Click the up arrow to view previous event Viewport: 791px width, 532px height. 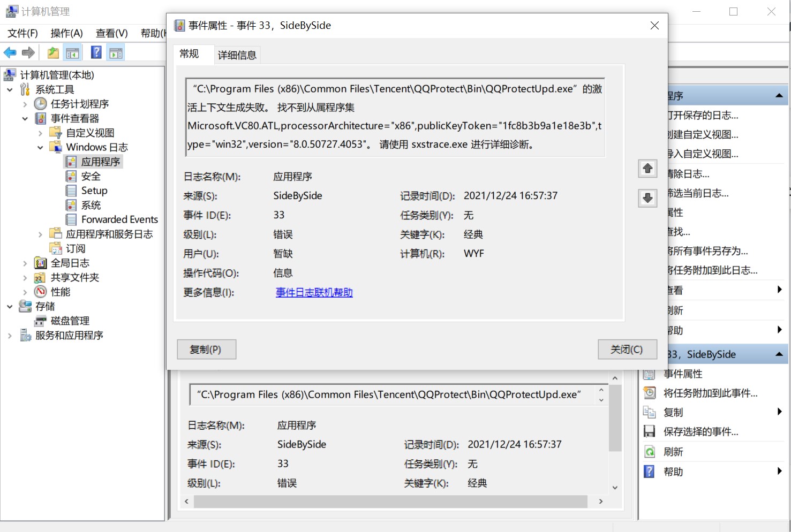(647, 169)
